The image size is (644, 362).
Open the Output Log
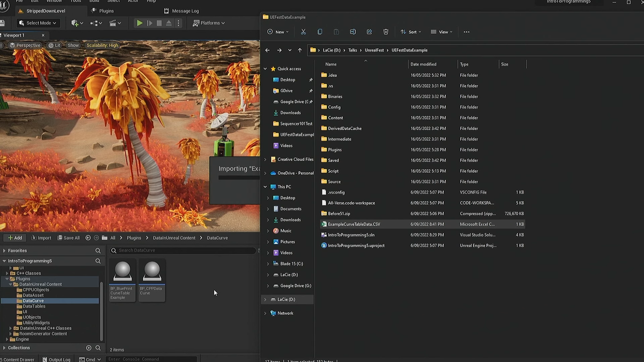click(x=56, y=359)
